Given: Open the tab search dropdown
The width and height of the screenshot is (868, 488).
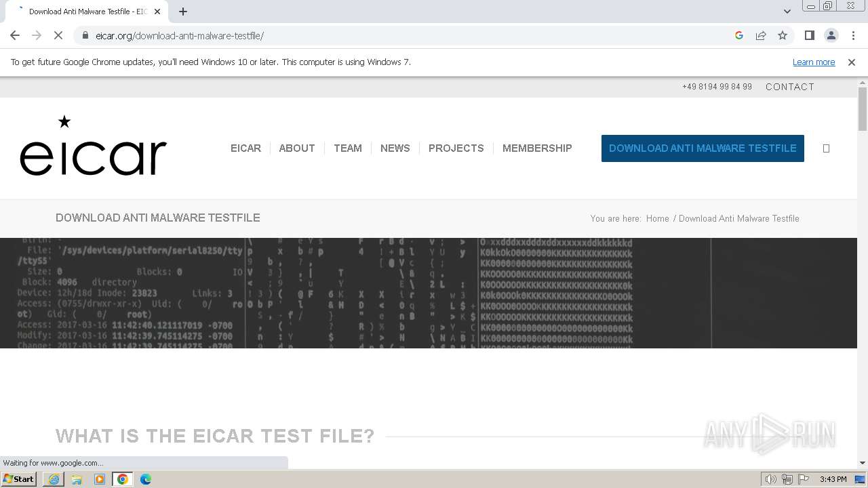Looking at the screenshot, I should click(787, 12).
